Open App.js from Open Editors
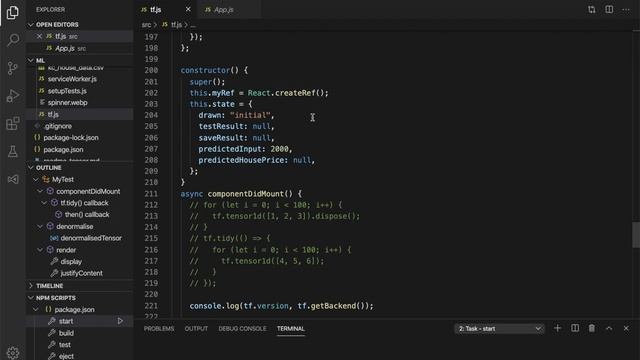The width and height of the screenshot is (640, 360). 80,48
